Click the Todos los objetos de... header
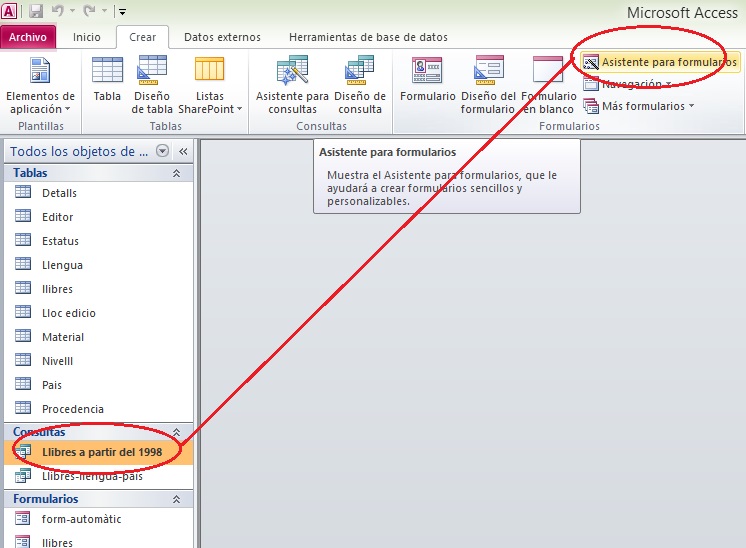This screenshot has height=548, width=746. (x=79, y=151)
